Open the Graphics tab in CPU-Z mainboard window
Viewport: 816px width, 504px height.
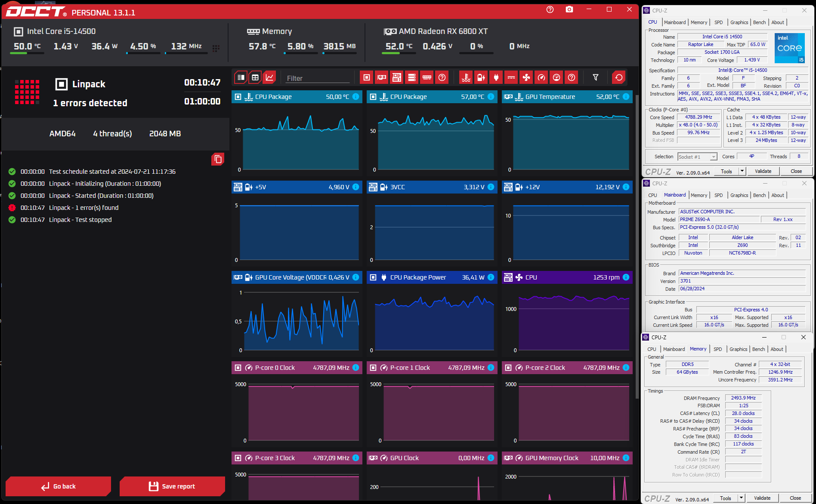(739, 195)
